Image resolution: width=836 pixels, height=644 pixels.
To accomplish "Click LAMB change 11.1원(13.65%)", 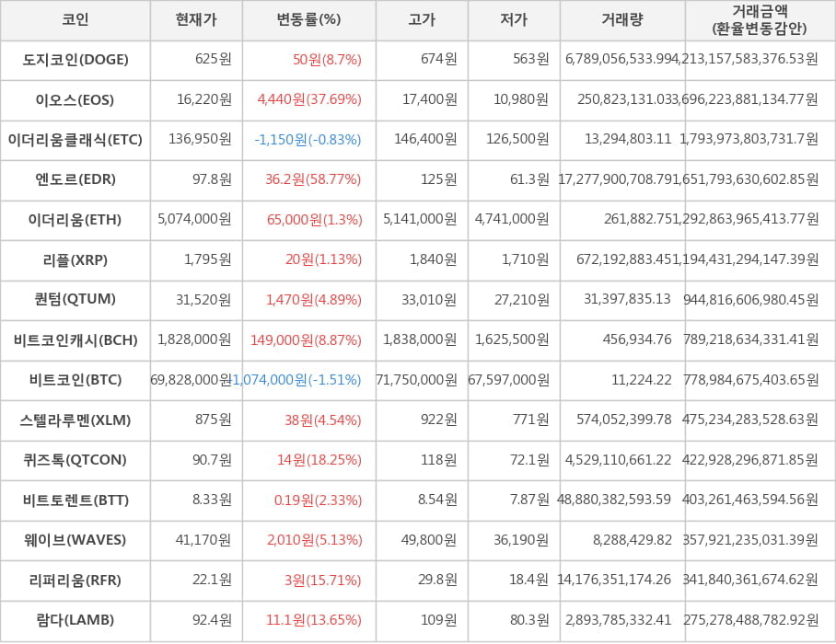I will tap(314, 620).
